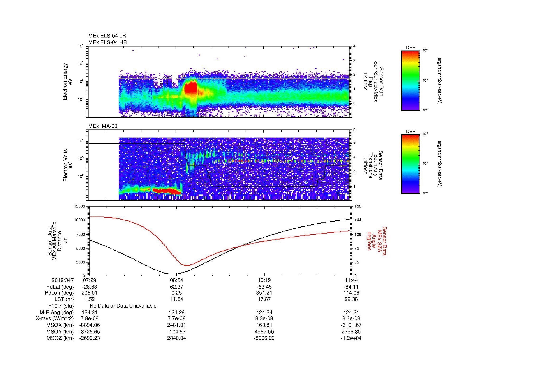
Task: Click the 'MSOX (km)' row label
Action: [60, 325]
